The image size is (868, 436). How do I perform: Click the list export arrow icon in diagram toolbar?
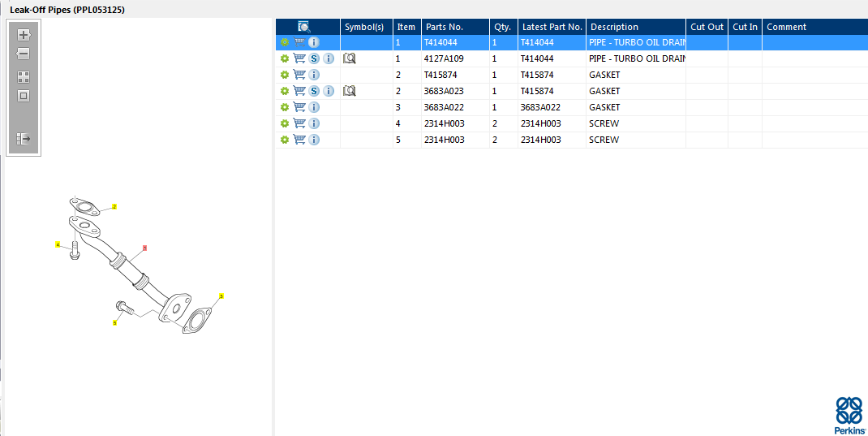pos(24,139)
